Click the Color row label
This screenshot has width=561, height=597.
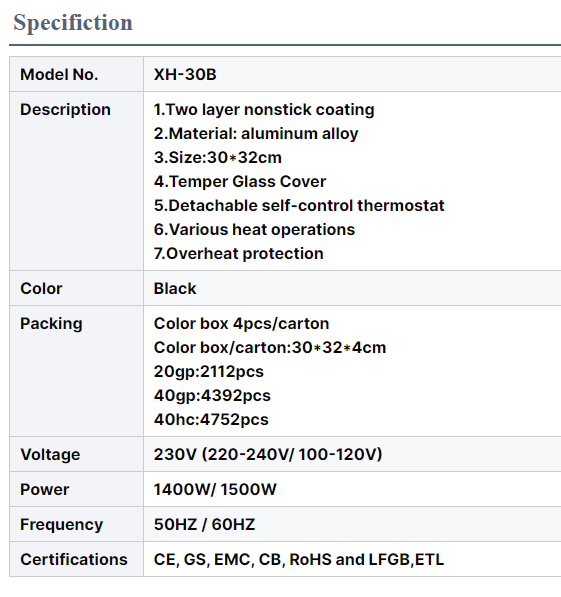[41, 289]
